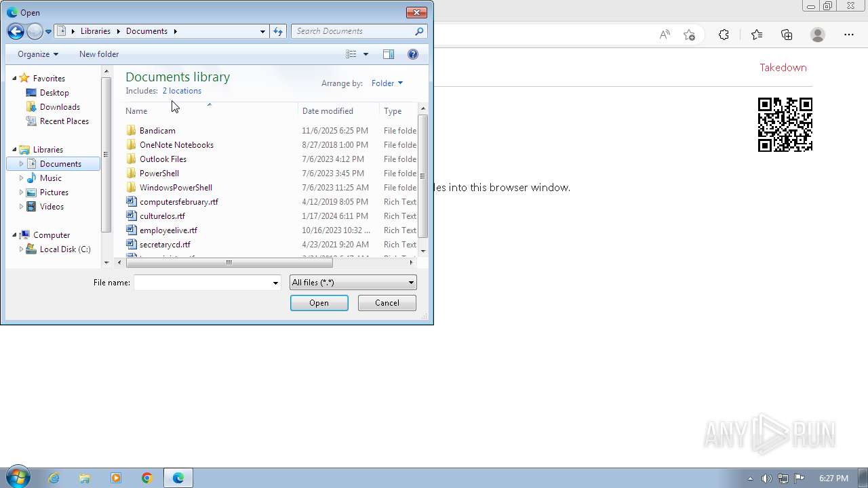Screen dimensions: 868x488
Task: Click Libraries in the address breadcrumb
Action: 95,31
